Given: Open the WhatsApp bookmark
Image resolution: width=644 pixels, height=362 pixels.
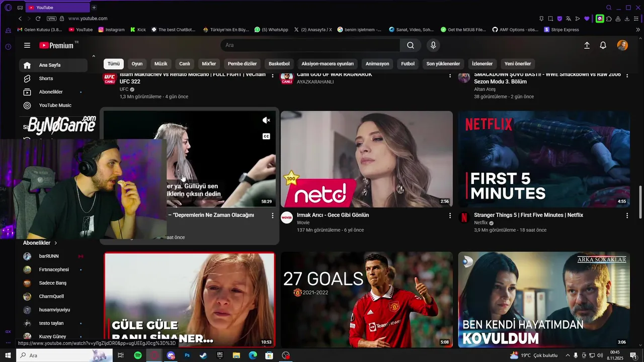Looking at the screenshot, I should tap(271, 30).
